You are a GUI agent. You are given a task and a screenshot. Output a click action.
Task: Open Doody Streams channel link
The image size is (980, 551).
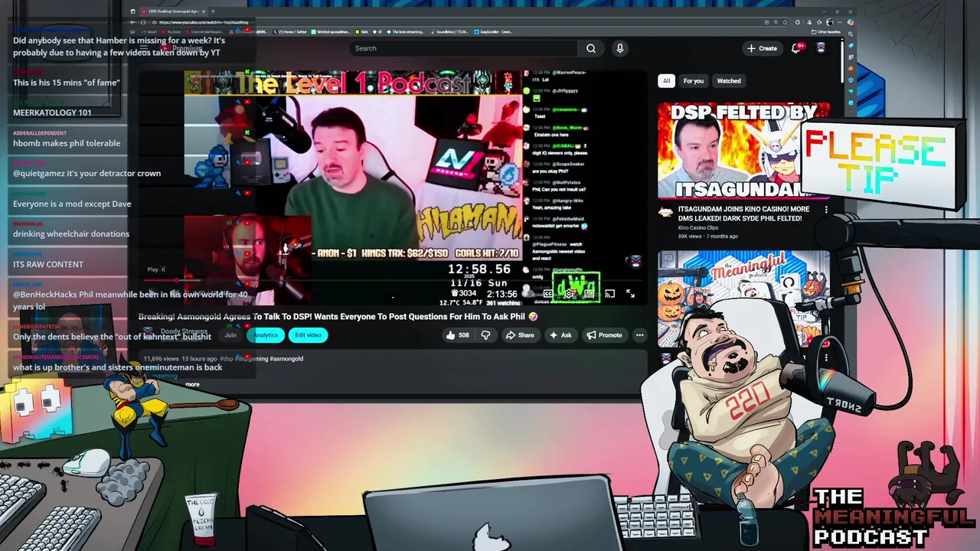[184, 331]
